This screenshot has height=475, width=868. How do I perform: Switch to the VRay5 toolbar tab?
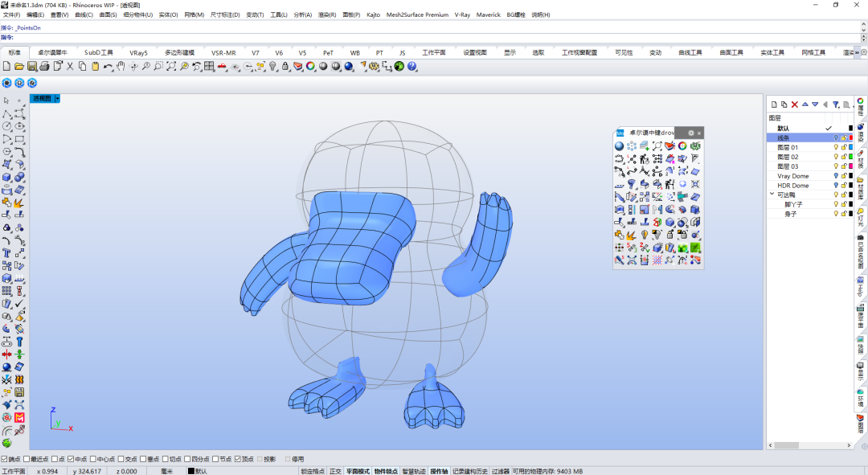click(138, 52)
